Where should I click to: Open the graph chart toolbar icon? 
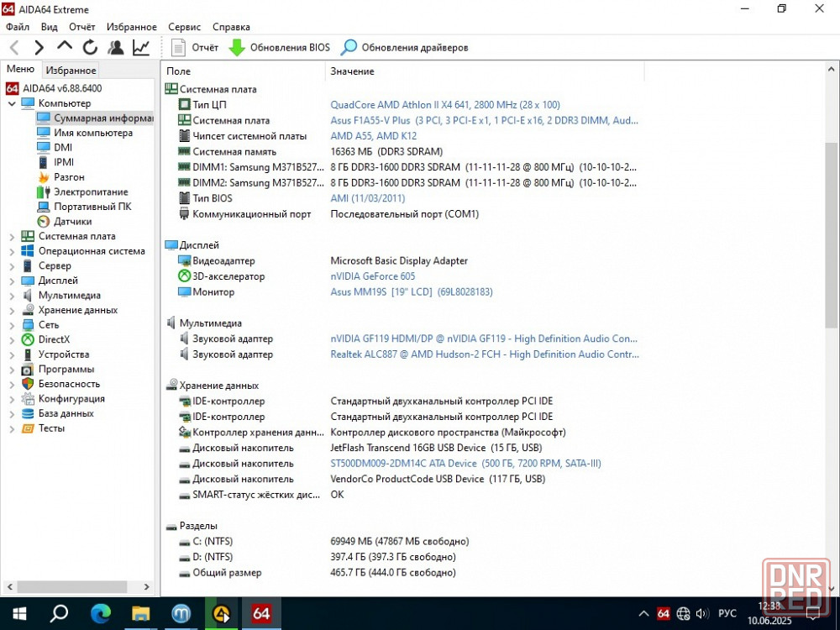pyautogui.click(x=141, y=48)
